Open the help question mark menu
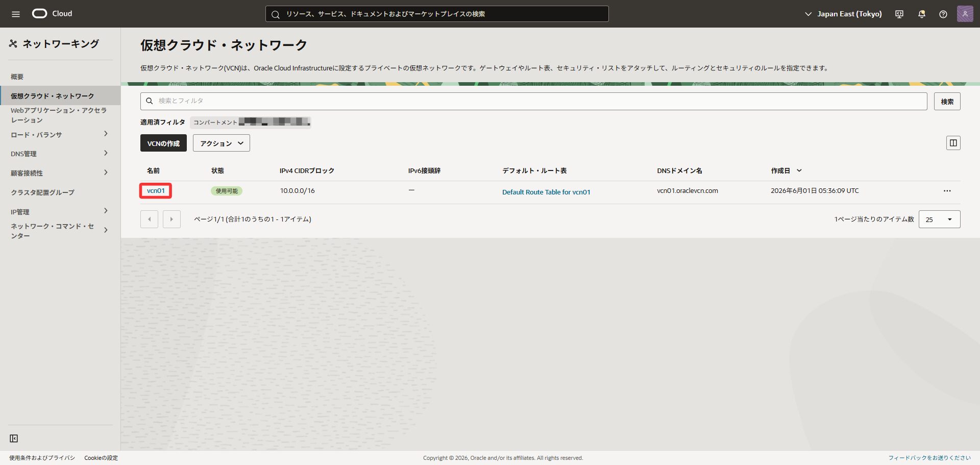Screen dimensions: 980x465 point(943,14)
